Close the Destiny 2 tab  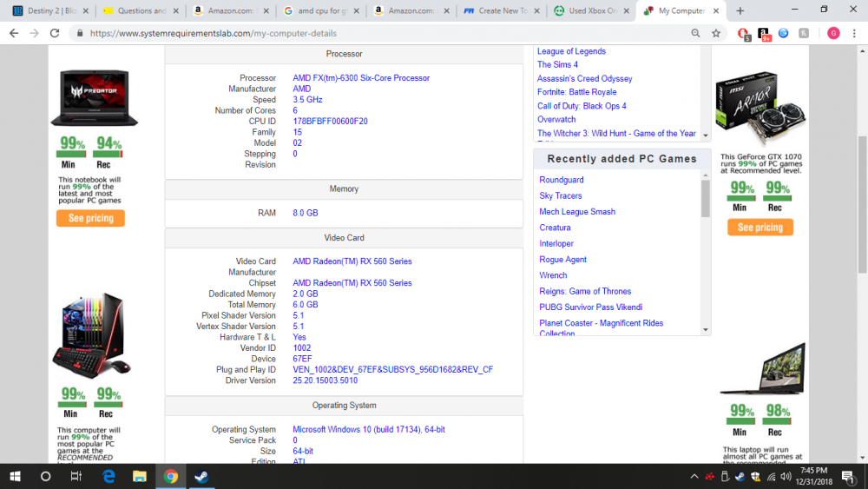pos(85,10)
